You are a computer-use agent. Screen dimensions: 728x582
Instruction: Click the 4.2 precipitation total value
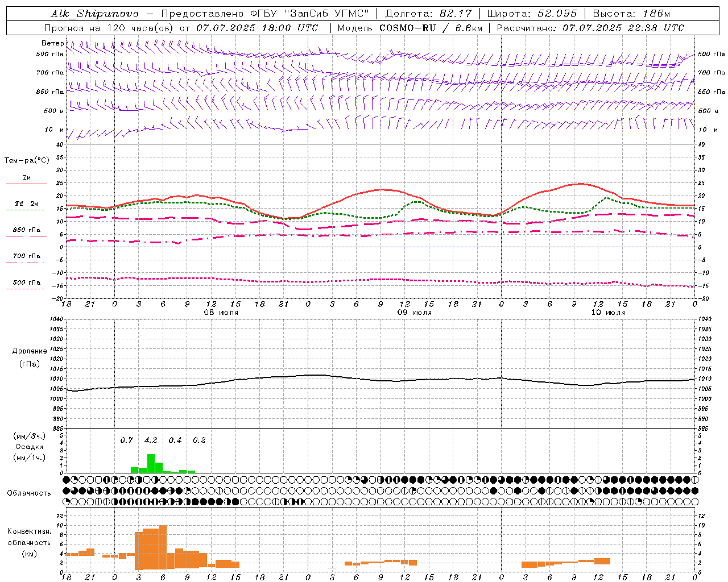[x=151, y=440]
